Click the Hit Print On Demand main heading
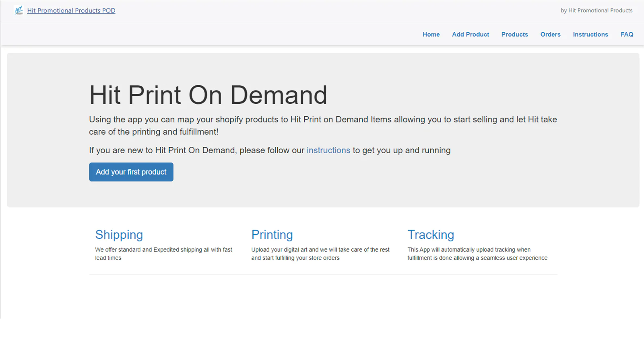The width and height of the screenshot is (644, 362). (208, 95)
